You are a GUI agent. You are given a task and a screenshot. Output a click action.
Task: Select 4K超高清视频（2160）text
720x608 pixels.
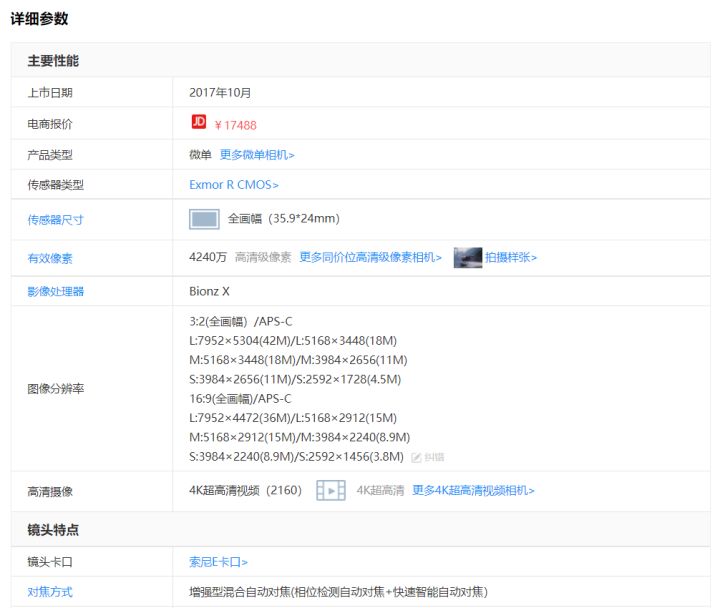[246, 490]
